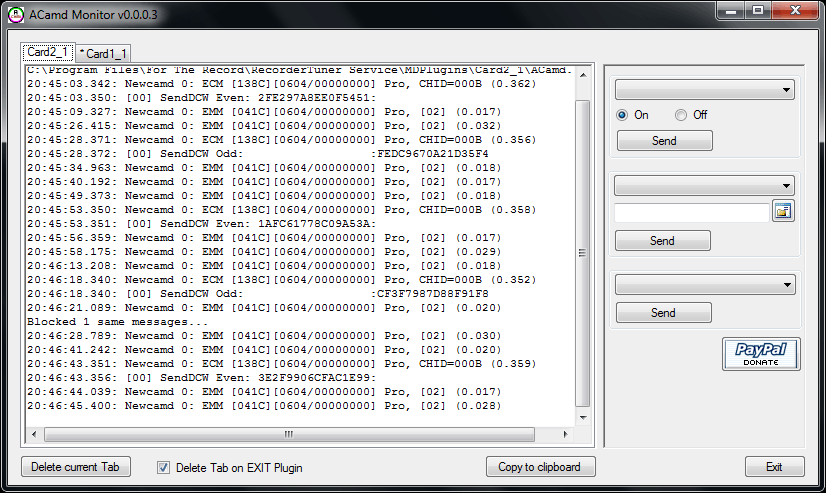Screen dimensions: 826x493
Task: Click the bottom Send button above PayPal
Action: [664, 313]
